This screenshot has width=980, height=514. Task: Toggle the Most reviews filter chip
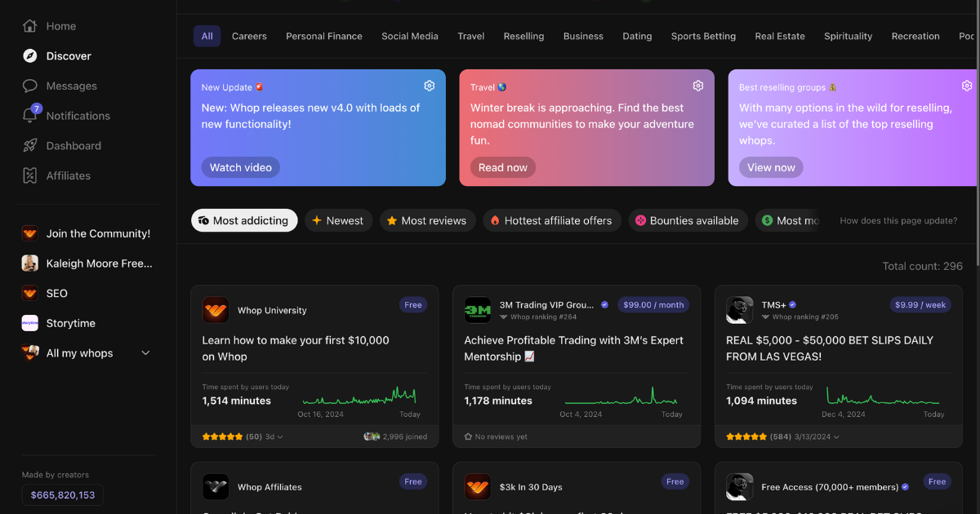[427, 220]
